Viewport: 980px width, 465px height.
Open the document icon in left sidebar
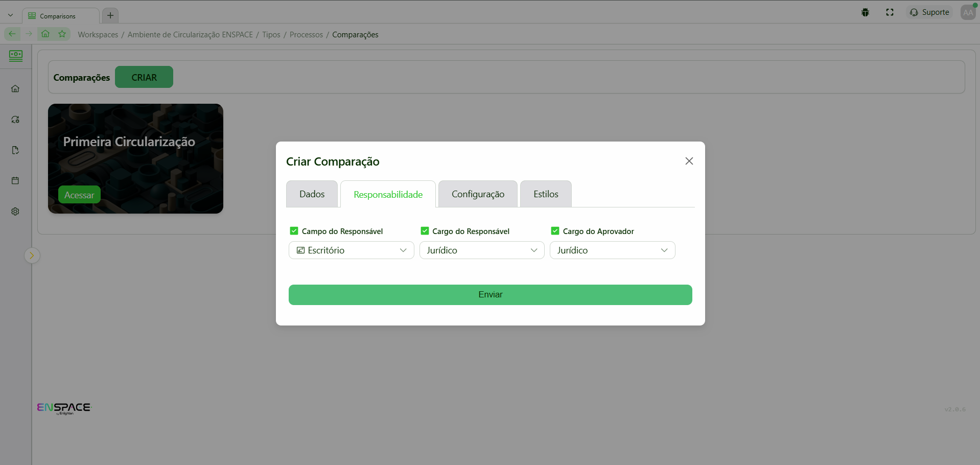click(x=15, y=150)
